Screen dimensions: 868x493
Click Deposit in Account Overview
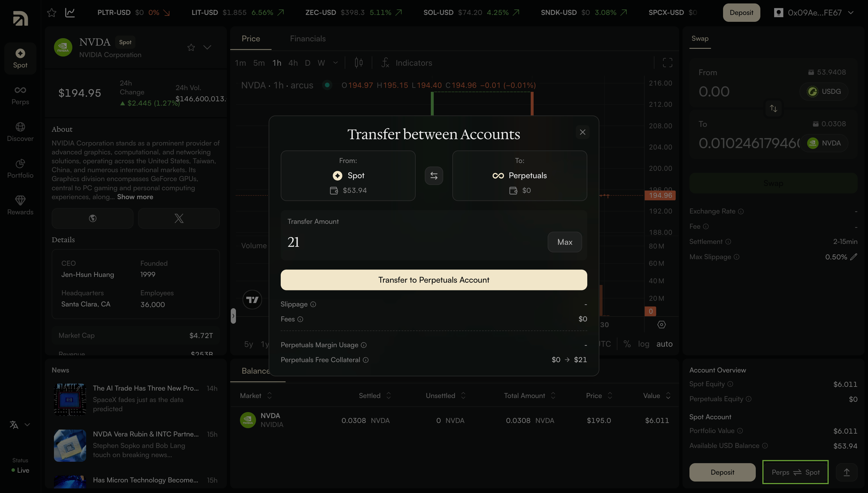(722, 472)
